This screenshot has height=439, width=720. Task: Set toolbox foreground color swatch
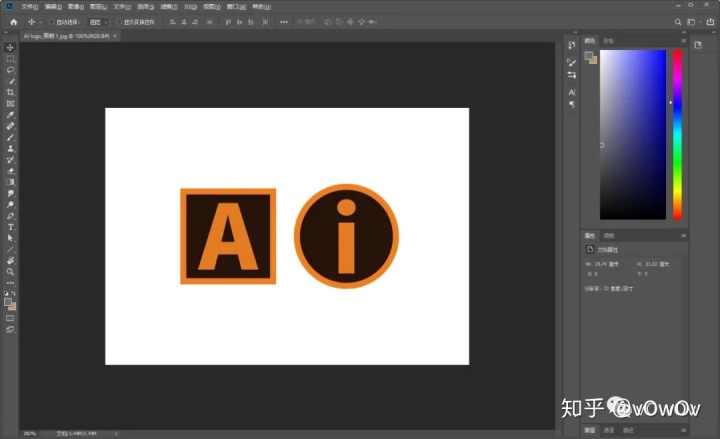[8, 302]
